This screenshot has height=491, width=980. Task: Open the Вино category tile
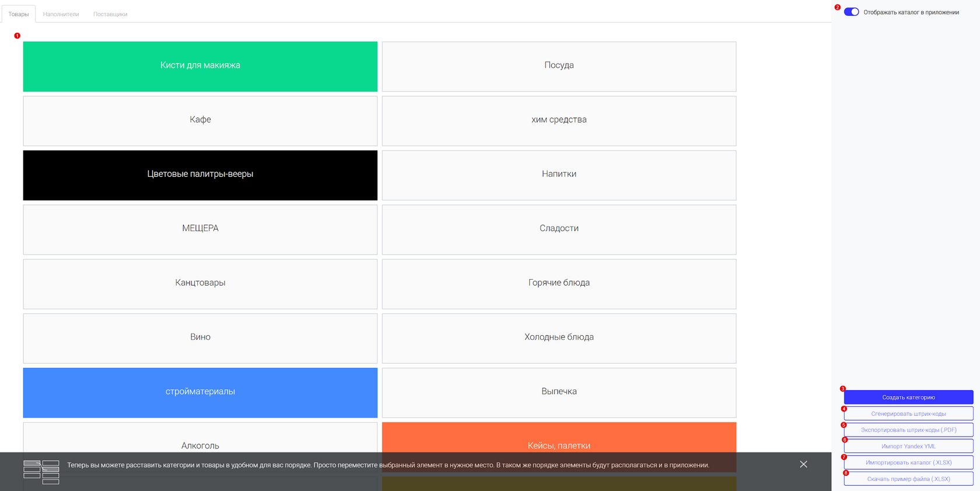200,338
